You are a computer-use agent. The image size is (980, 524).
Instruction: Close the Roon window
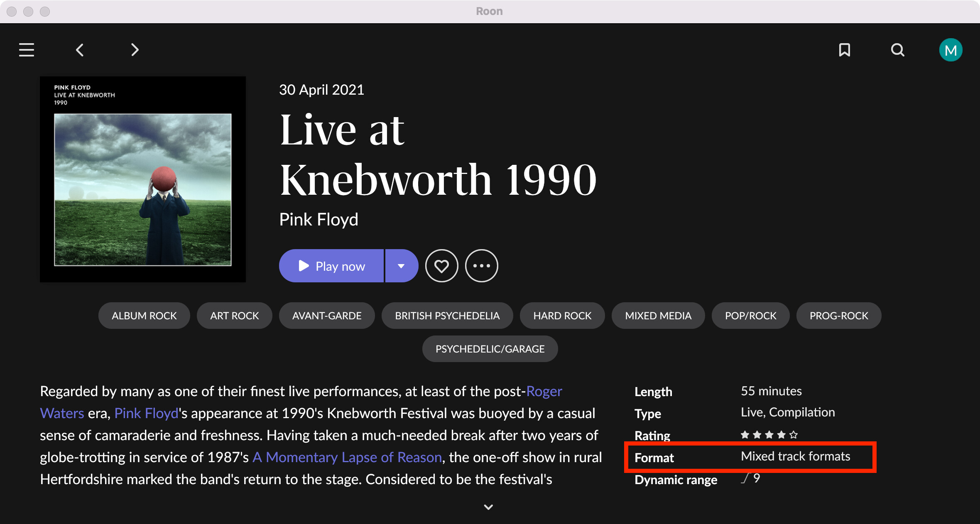[x=12, y=12]
